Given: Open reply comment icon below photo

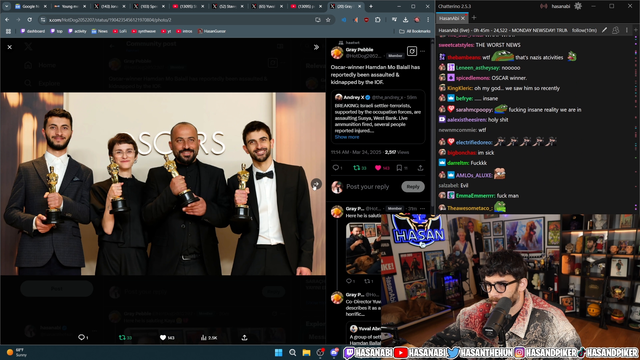Looking at the screenshot, I should (81, 337).
